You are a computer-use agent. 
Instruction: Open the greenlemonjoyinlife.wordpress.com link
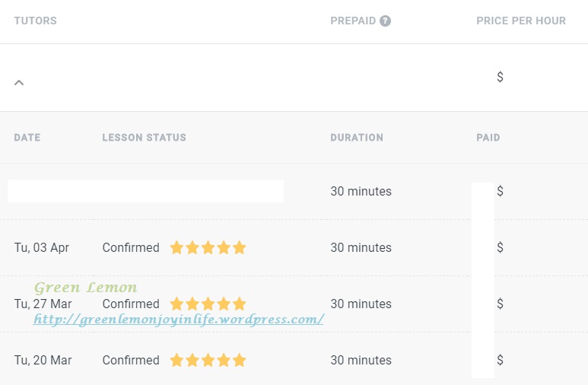click(x=179, y=320)
